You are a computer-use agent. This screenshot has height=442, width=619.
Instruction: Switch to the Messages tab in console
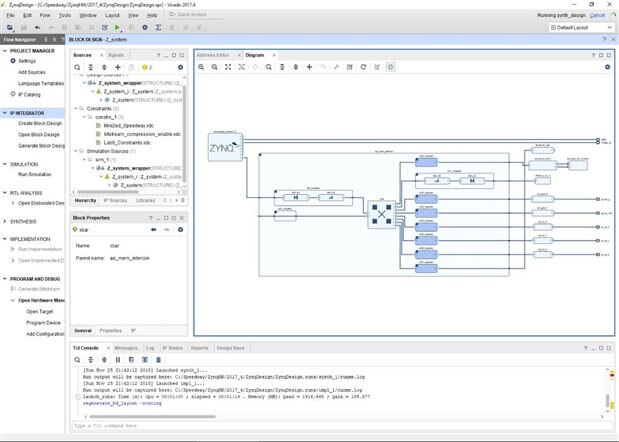tap(126, 348)
